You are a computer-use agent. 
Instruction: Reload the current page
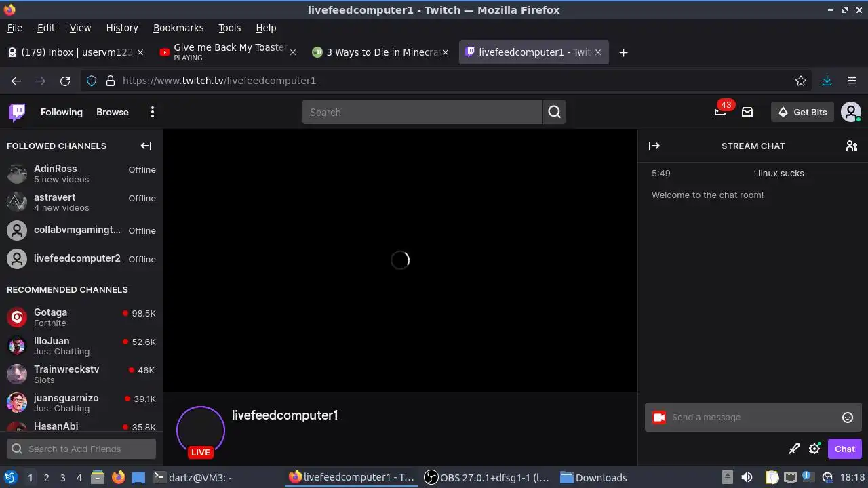pos(65,81)
